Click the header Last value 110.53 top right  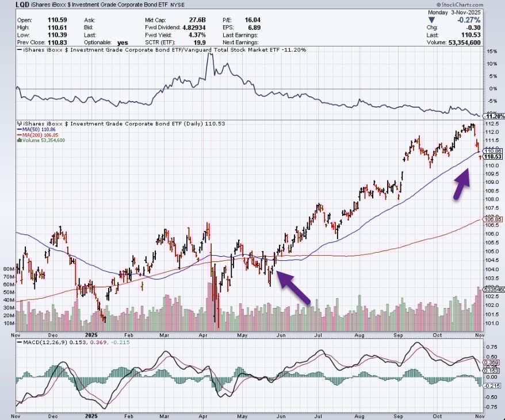click(471, 35)
